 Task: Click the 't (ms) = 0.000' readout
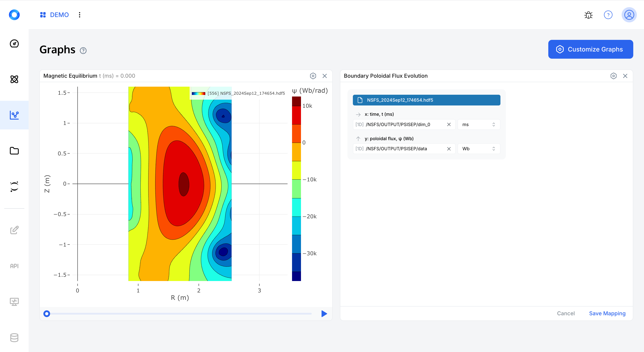[x=117, y=76]
